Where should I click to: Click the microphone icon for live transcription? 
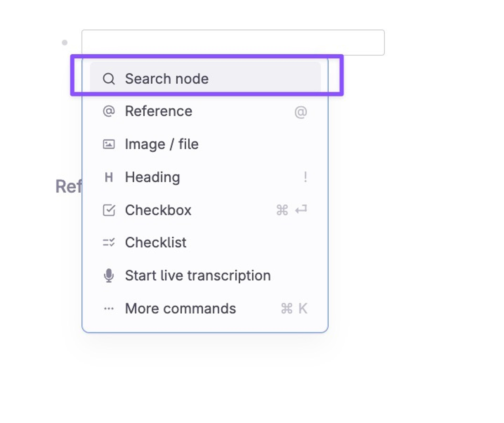(x=109, y=275)
